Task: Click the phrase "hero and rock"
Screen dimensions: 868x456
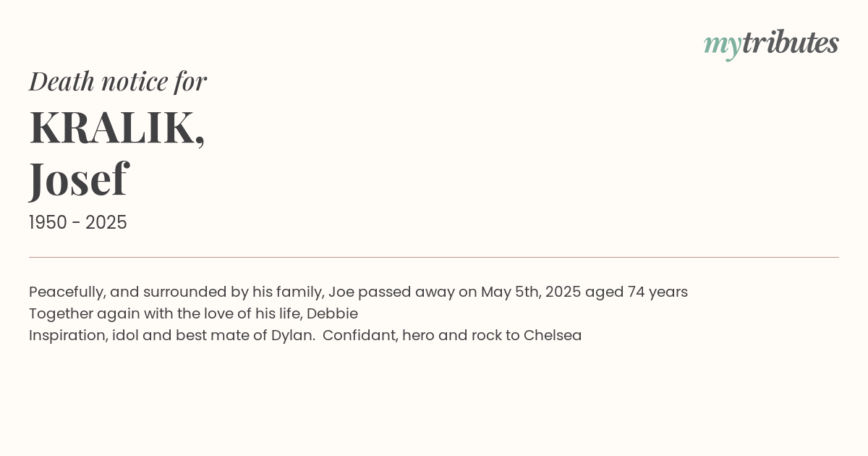Action: pos(451,336)
